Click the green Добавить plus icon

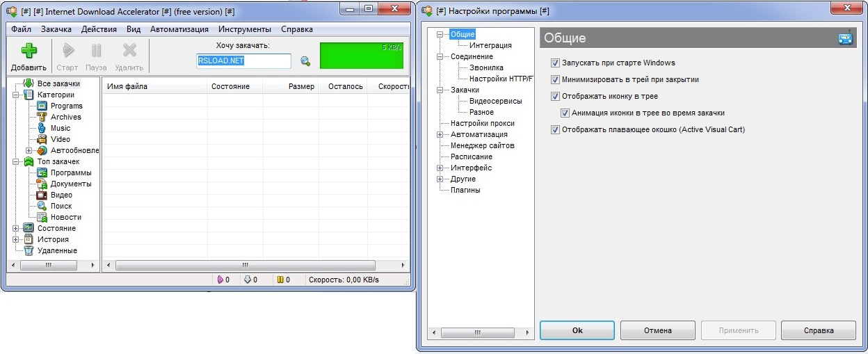click(29, 51)
